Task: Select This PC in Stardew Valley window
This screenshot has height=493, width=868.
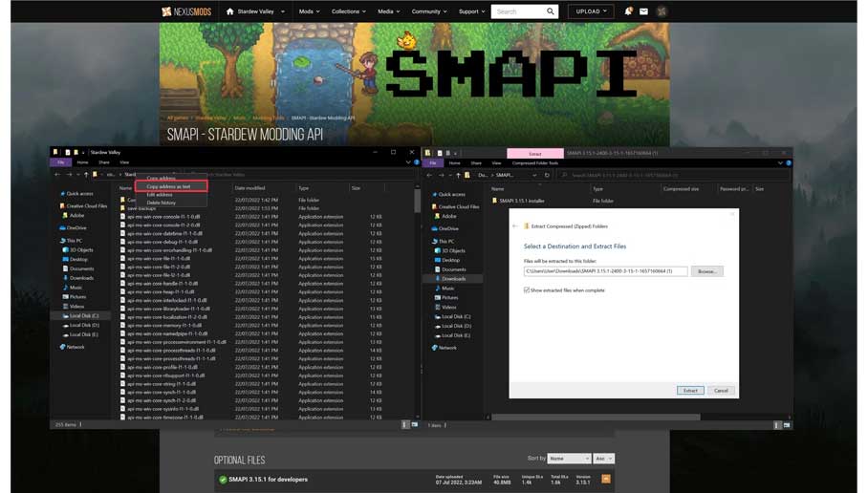Action: click(x=71, y=241)
